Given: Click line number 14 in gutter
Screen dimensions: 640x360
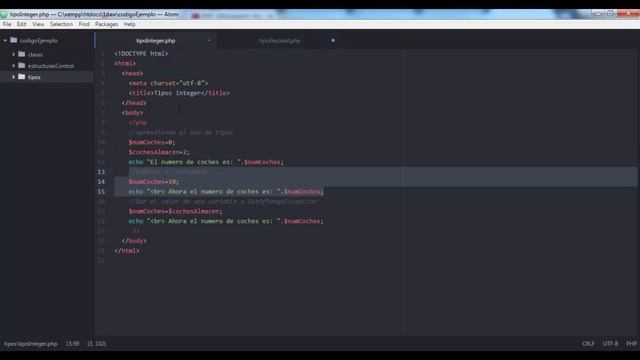Looking at the screenshot, I should coord(101,182).
